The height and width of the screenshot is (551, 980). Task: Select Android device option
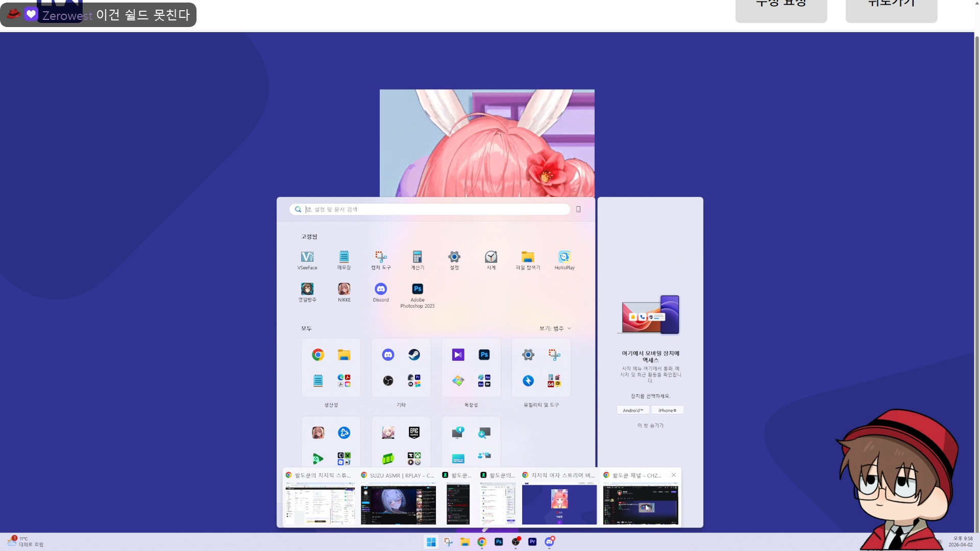point(633,410)
